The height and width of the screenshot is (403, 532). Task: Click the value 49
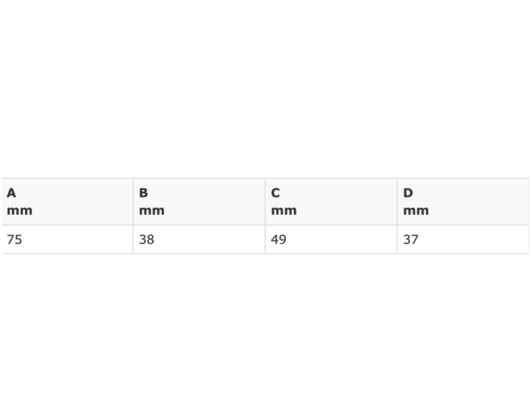279,239
